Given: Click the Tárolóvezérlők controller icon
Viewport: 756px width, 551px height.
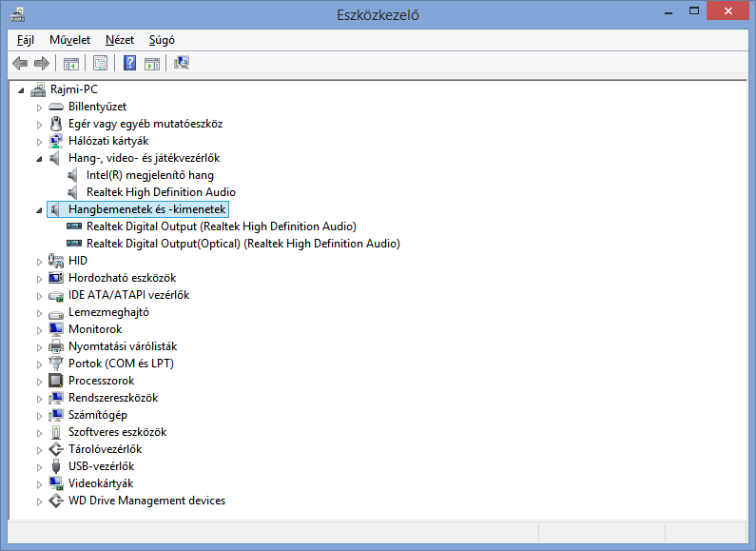Looking at the screenshot, I should [x=56, y=449].
